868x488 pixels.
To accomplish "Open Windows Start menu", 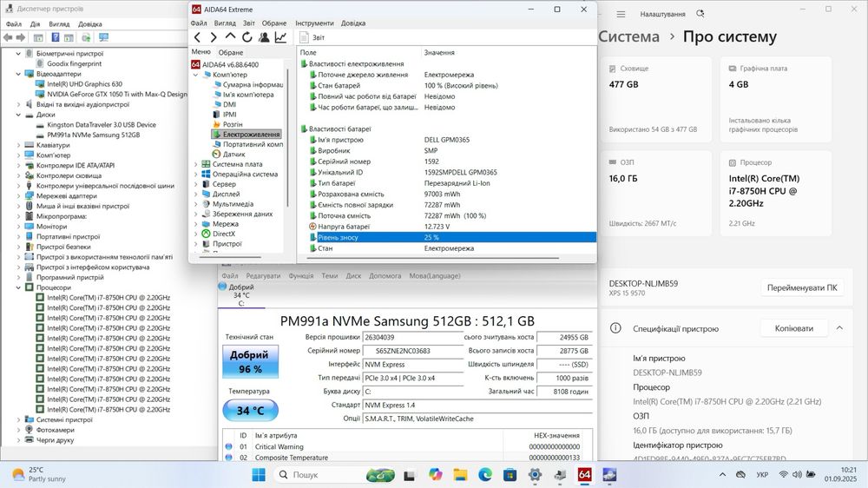I will point(259,475).
